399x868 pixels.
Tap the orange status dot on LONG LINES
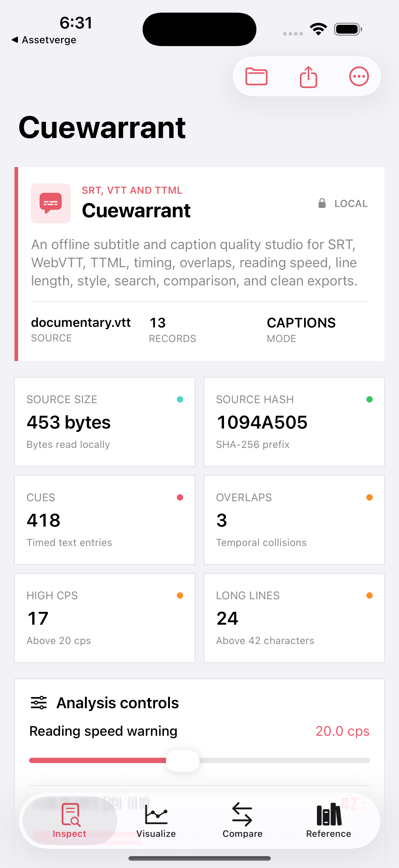tap(369, 595)
